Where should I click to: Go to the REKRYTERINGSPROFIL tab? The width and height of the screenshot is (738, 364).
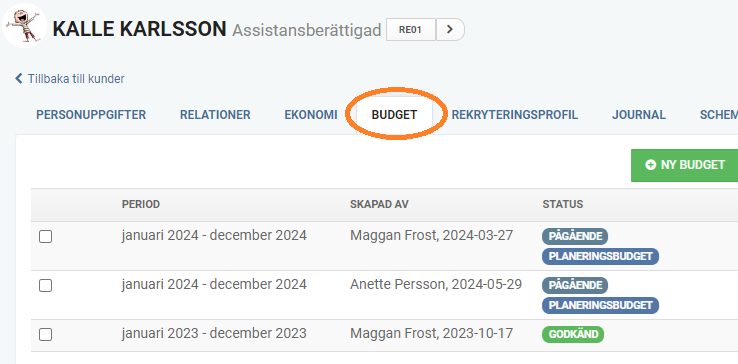(515, 115)
